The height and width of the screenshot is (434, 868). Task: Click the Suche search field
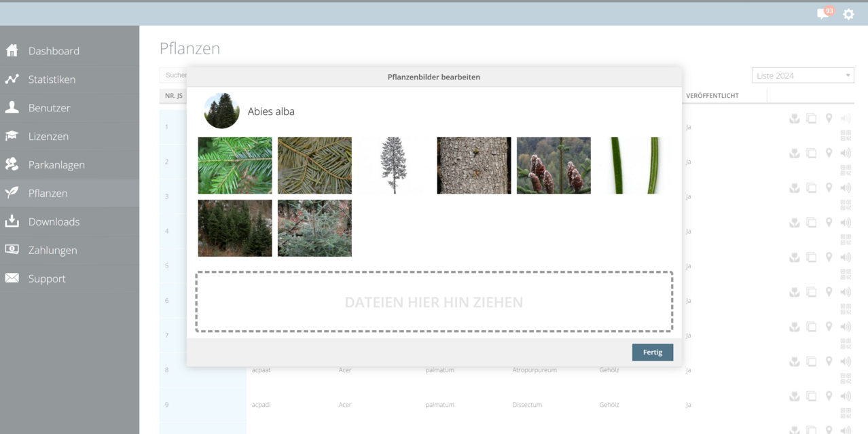[174, 75]
